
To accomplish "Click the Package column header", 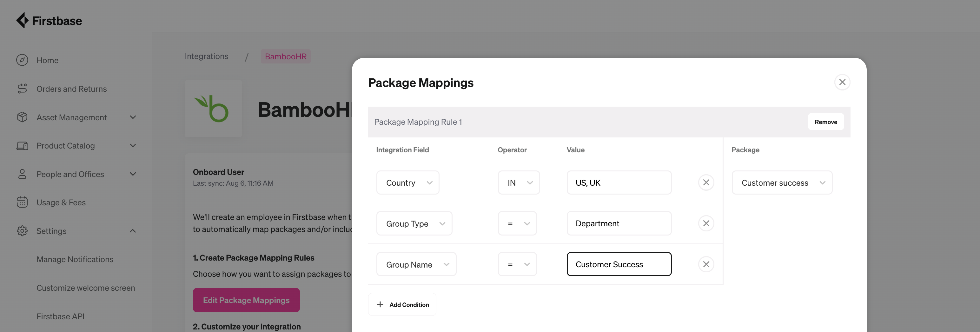I will click(745, 150).
